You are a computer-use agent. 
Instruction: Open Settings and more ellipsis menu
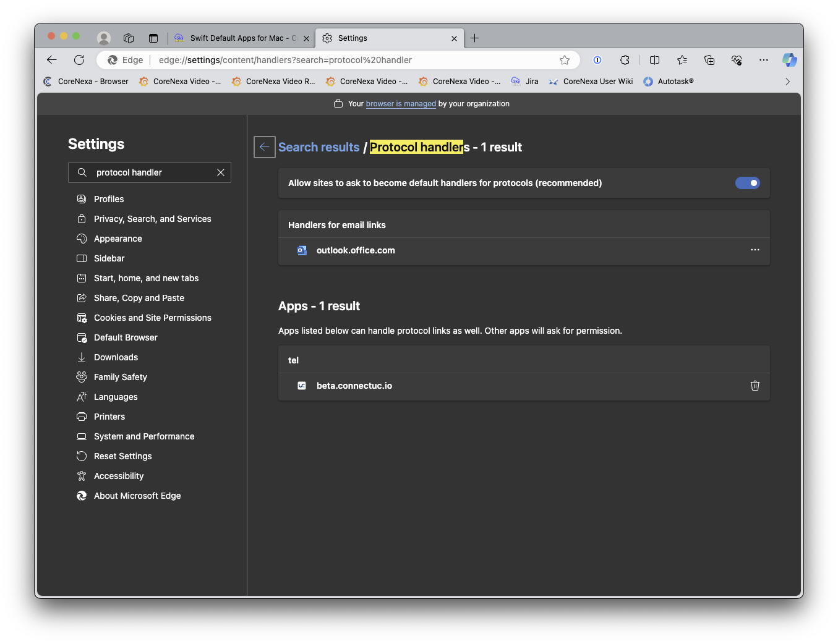[x=764, y=60]
